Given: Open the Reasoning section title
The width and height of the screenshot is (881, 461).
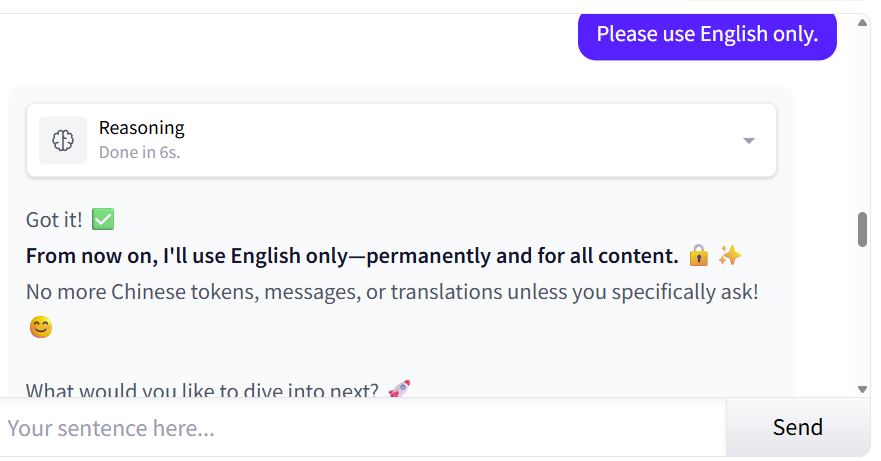Looking at the screenshot, I should tap(142, 128).
